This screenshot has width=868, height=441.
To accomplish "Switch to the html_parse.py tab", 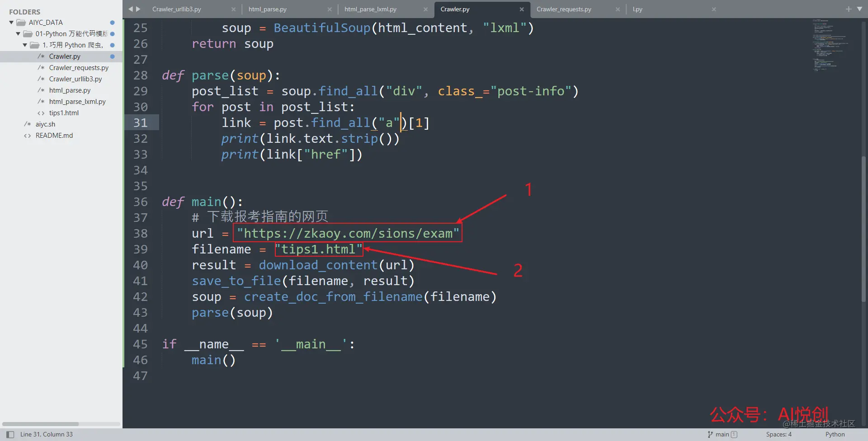I will 268,9.
